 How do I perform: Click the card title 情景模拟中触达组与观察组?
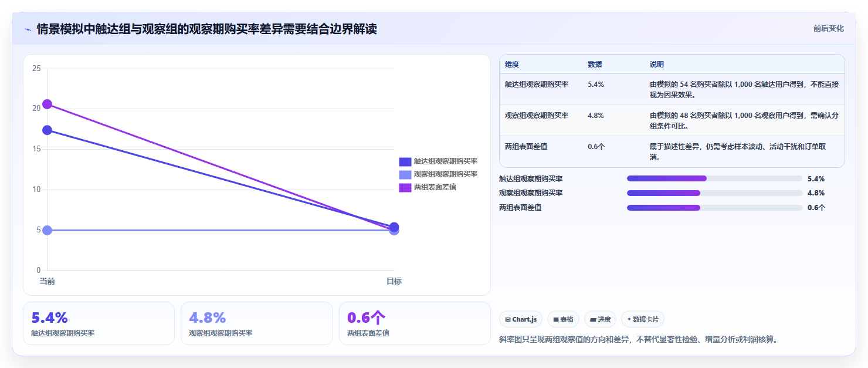(x=206, y=29)
